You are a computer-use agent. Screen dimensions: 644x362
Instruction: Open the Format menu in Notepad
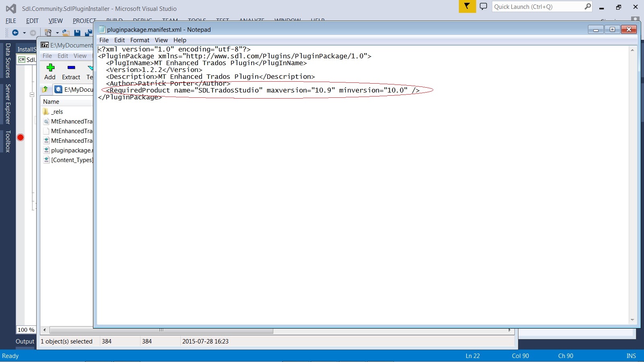[x=140, y=40]
